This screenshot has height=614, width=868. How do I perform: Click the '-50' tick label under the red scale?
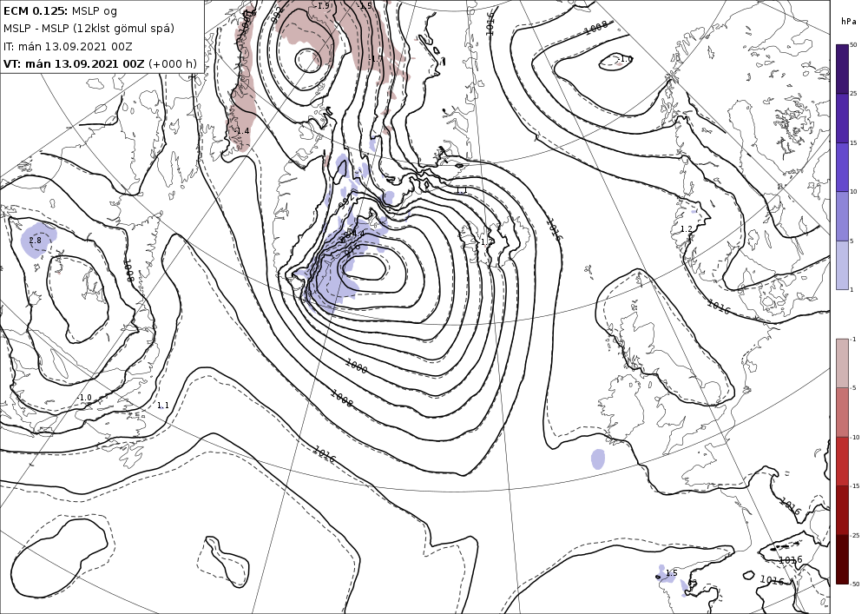(x=855, y=584)
